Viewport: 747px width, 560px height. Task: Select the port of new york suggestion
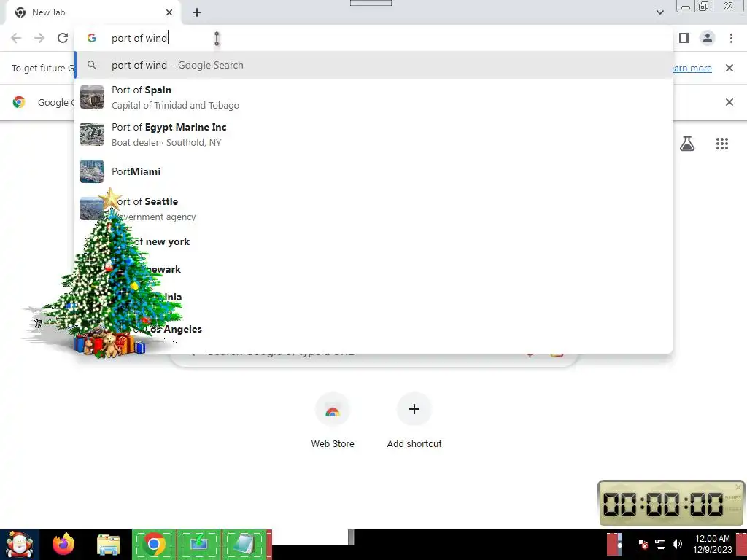[373, 241]
